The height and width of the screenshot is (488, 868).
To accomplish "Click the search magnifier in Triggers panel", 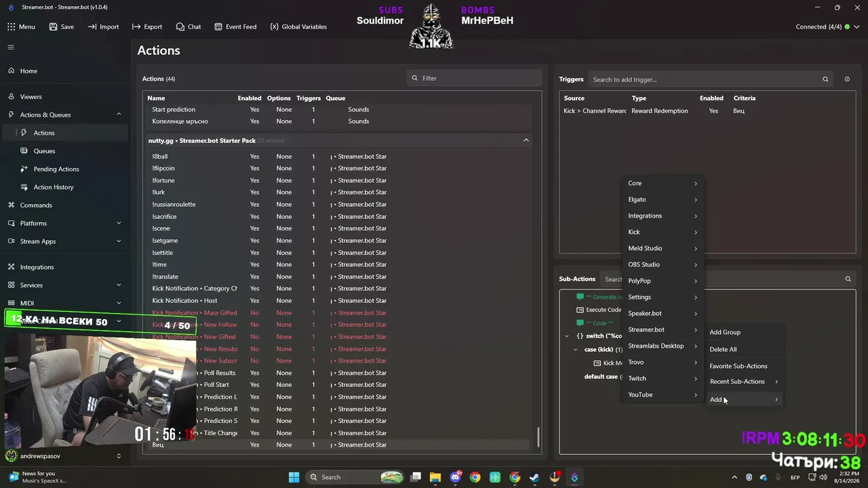I will coord(825,79).
